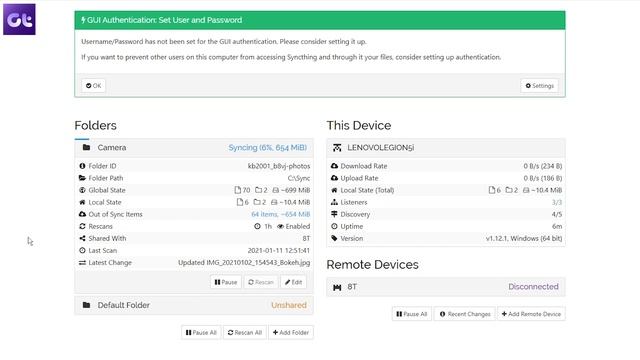Click the Local State home icon in Camera
This screenshot has height=360, width=640.
click(x=82, y=202)
